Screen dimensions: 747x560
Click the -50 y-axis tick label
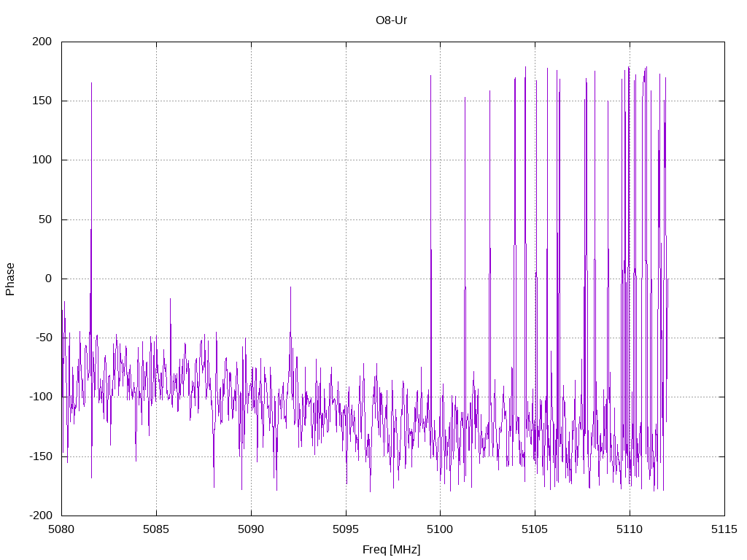click(43, 338)
